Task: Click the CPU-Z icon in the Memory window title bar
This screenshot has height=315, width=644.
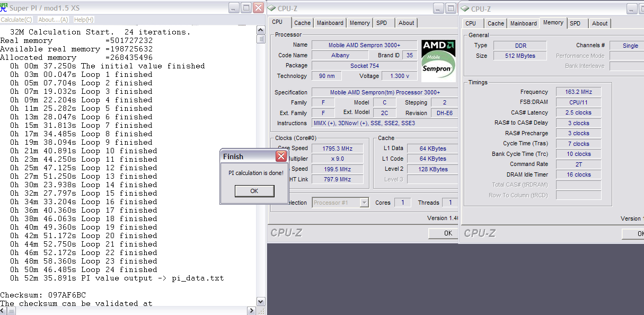Action: 465,8
